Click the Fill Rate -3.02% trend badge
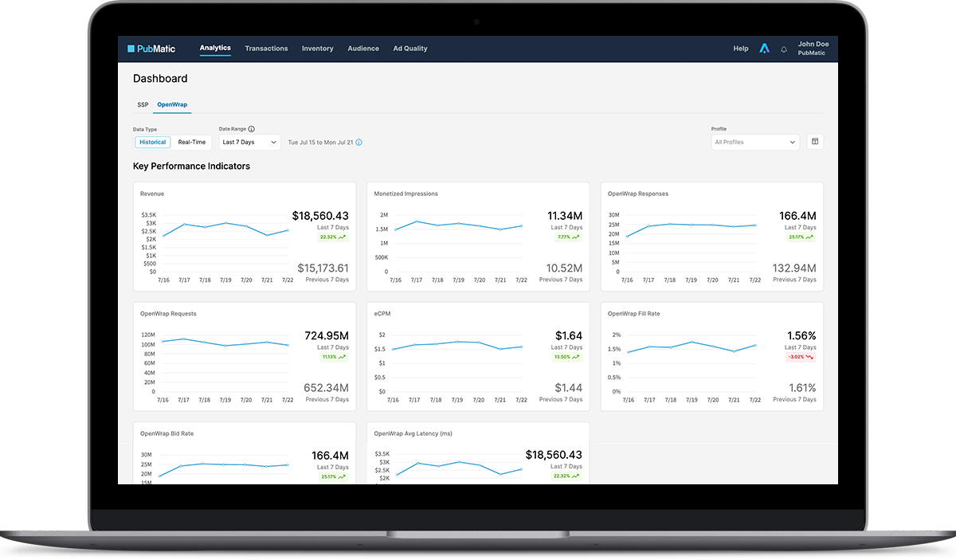Screen dimensions: 956x560 tap(800, 357)
